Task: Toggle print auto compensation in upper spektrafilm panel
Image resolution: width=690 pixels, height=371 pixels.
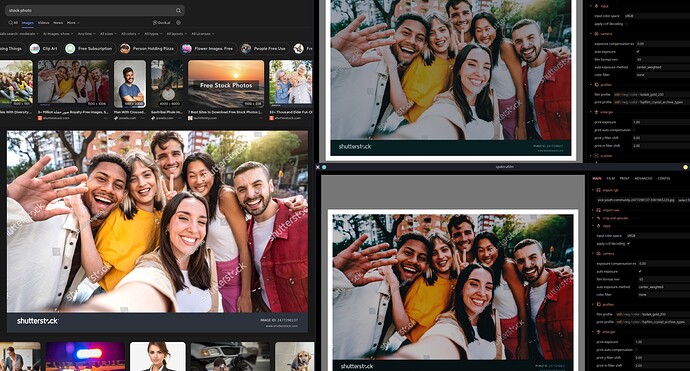Action: (634, 130)
